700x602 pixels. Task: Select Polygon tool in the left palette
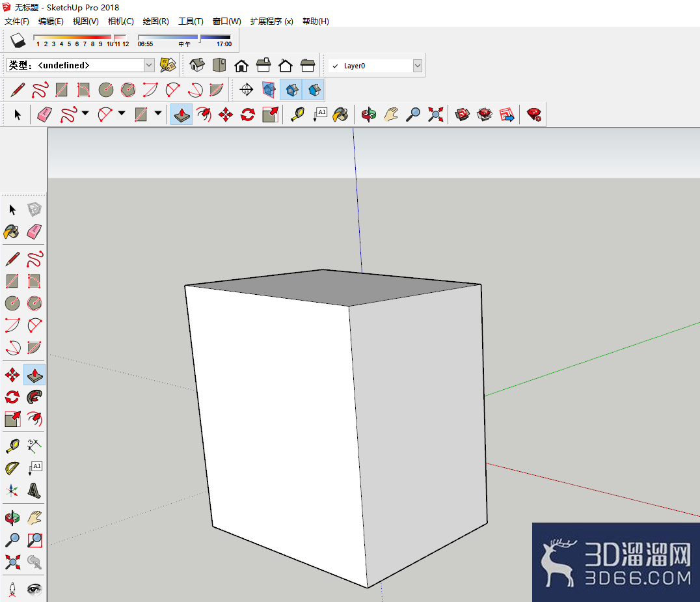tap(34, 303)
